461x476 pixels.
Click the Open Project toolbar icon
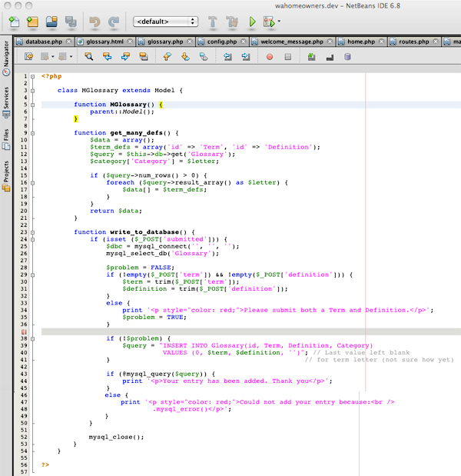[x=51, y=22]
